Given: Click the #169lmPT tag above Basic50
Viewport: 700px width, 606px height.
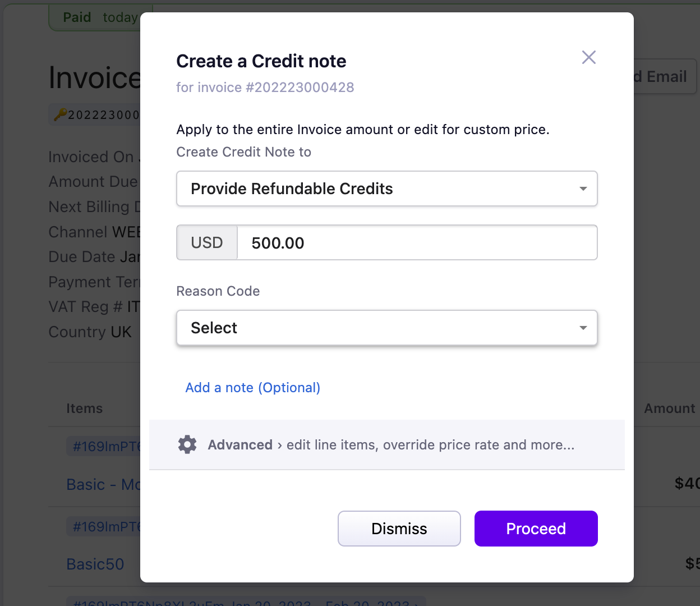Looking at the screenshot, I should pos(103,526).
